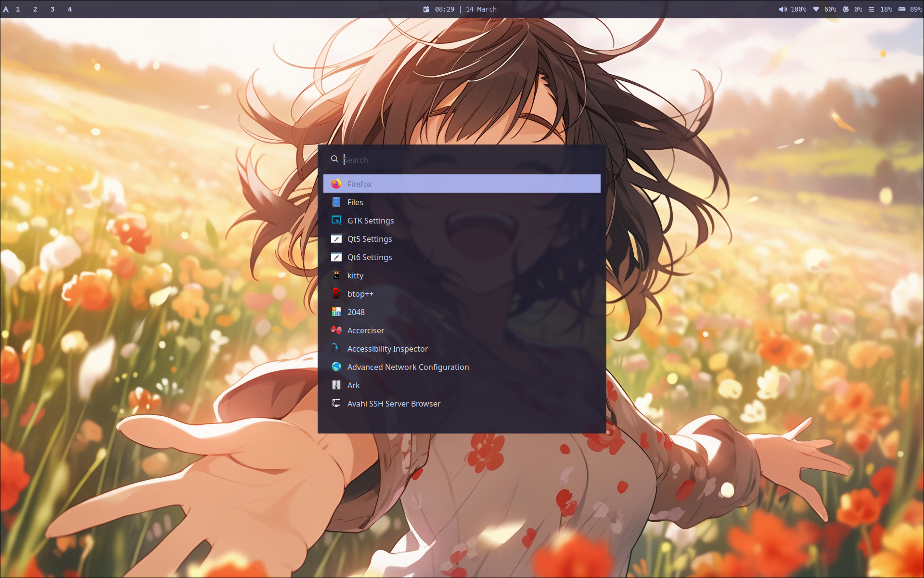The width and height of the screenshot is (924, 578).
Task: Click the volume speaker icon
Action: pos(783,9)
